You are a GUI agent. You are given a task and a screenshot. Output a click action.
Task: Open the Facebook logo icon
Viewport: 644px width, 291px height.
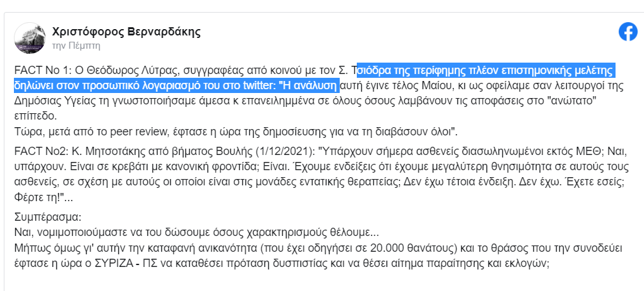[628, 32]
